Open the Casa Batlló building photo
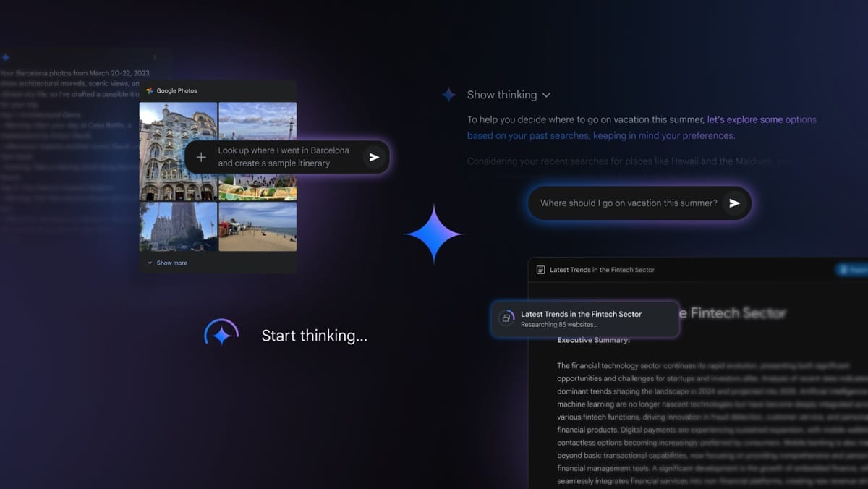868x489 pixels. click(179, 150)
